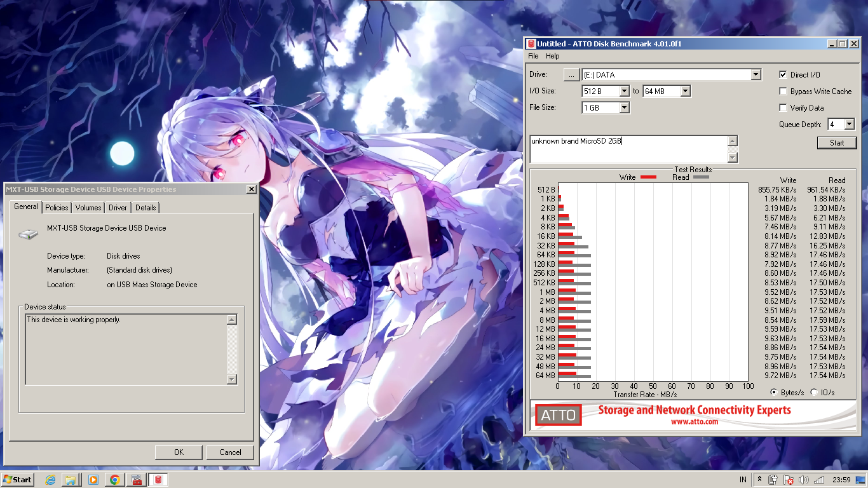
Task: Open the File menu in ATTO
Action: 533,56
